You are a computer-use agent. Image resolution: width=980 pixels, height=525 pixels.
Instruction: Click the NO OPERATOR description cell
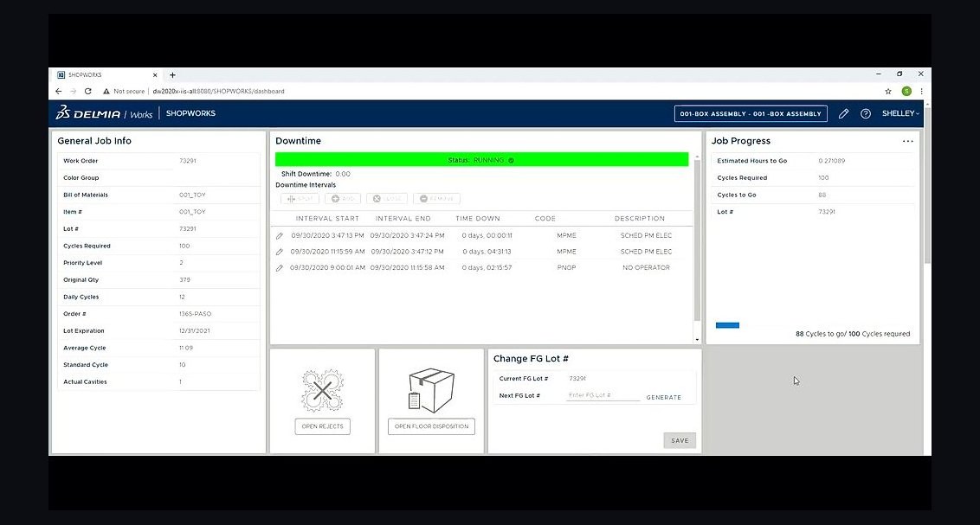[646, 268]
